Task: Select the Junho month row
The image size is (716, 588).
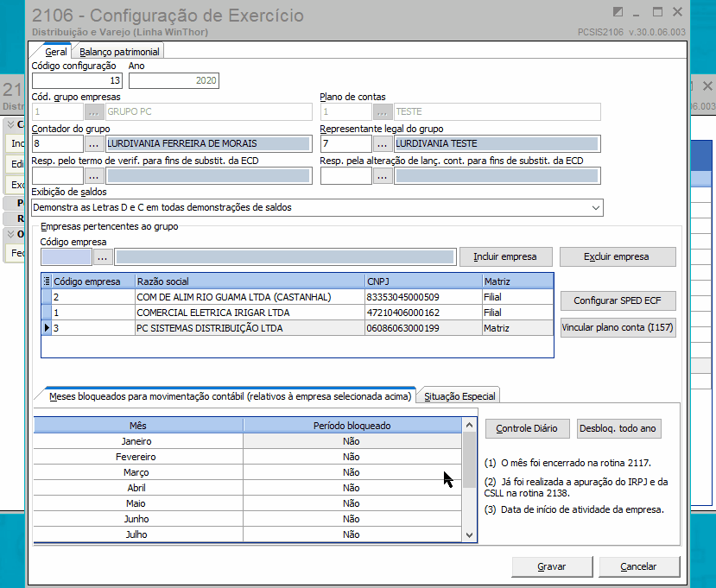Action: pos(248,519)
